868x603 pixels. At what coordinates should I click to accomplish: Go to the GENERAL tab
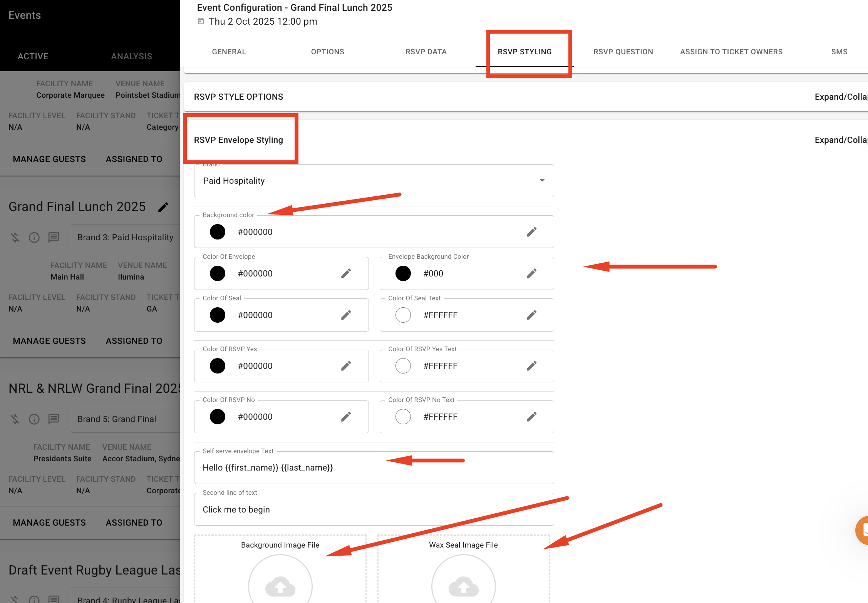(229, 52)
